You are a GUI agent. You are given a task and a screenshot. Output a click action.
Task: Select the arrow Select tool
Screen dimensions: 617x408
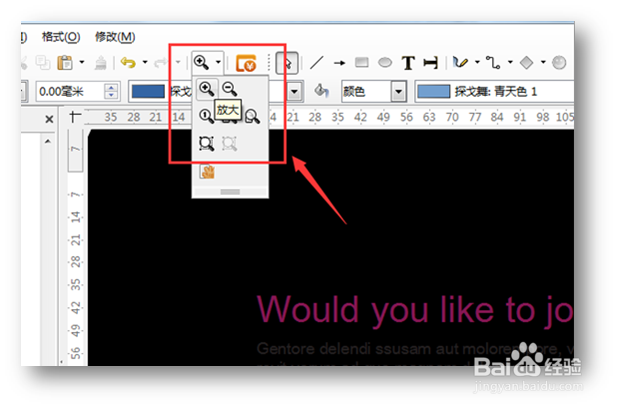click(x=287, y=63)
